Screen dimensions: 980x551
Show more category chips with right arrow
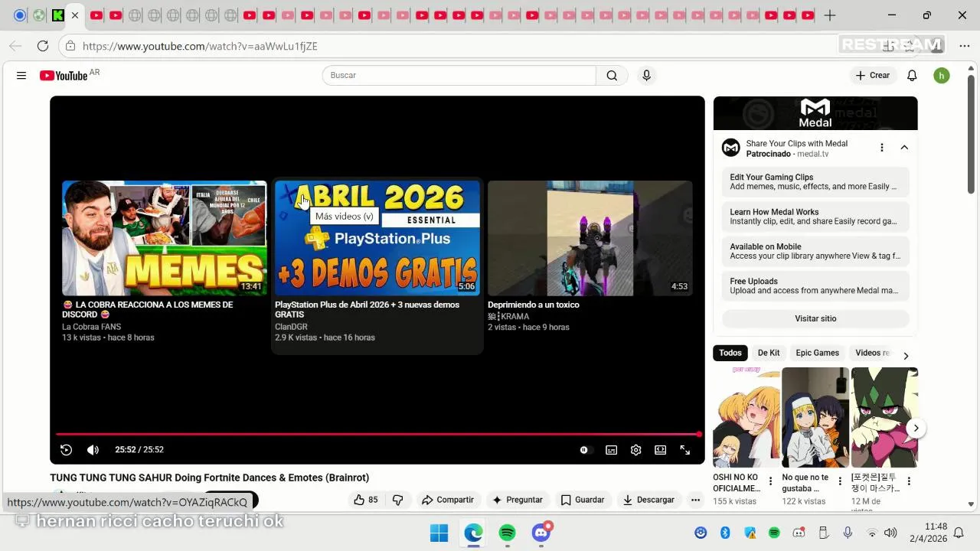coord(906,356)
